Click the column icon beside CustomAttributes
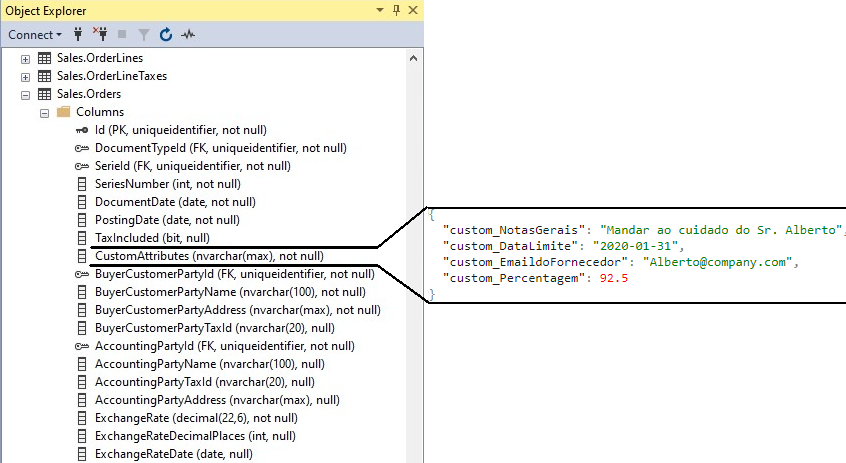 pyautogui.click(x=82, y=256)
